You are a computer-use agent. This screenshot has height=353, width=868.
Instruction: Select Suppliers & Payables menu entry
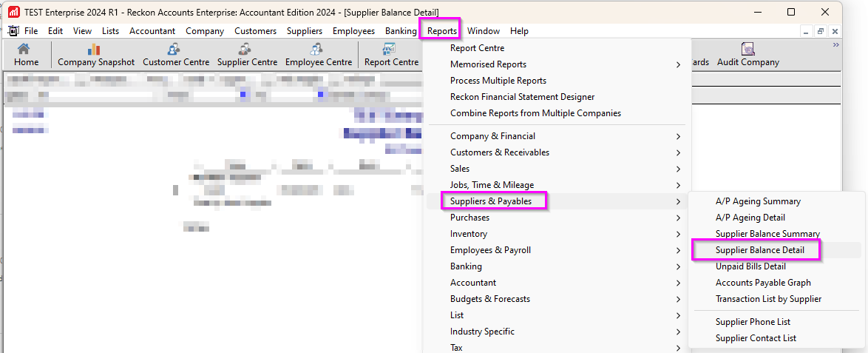pos(556,201)
